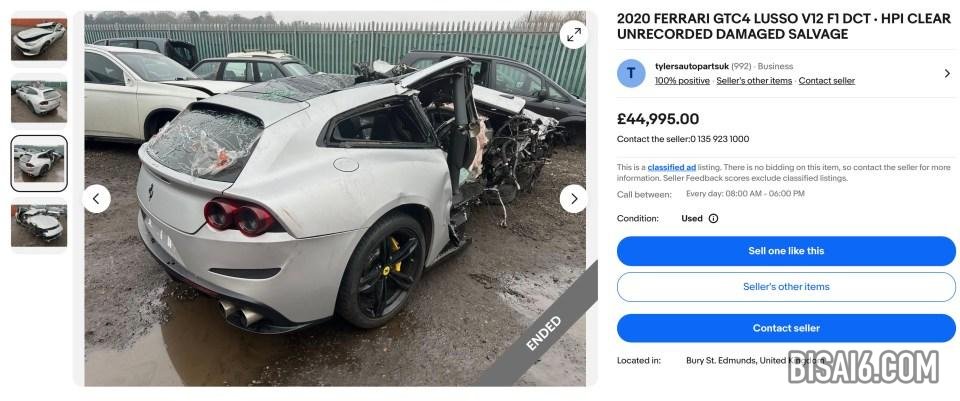The image size is (960, 401).
Task: Follow the Contact seller link near the seller name
Action: 827,81
